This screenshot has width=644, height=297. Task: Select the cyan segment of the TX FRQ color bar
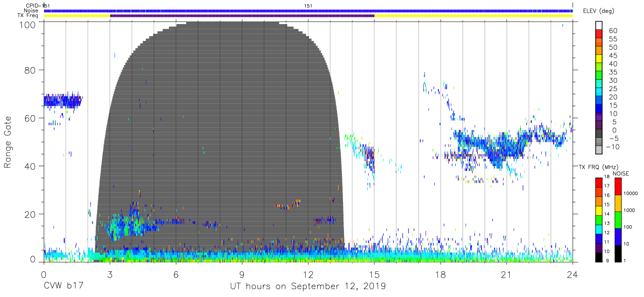click(x=598, y=229)
